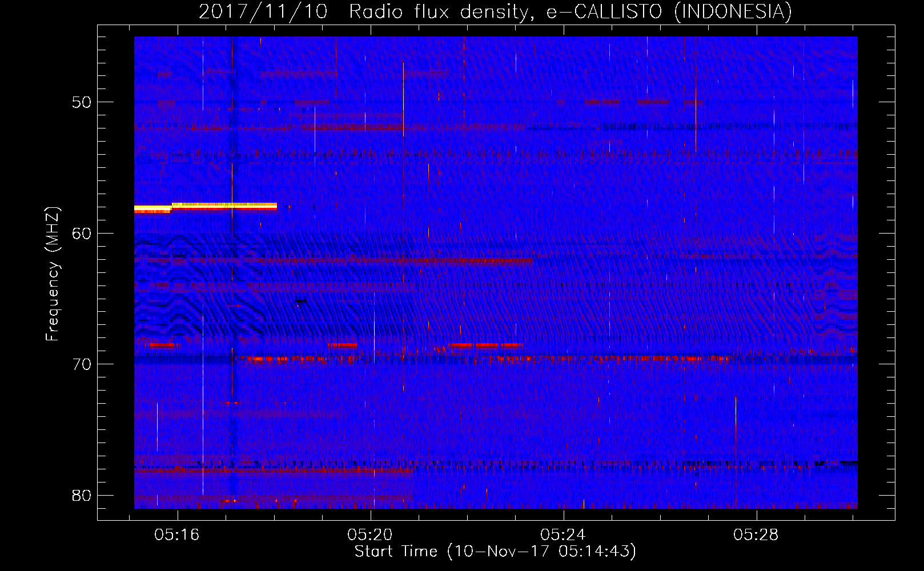
Task: Click the 'Frequency (MHZ)' axis label
Action: pos(52,274)
